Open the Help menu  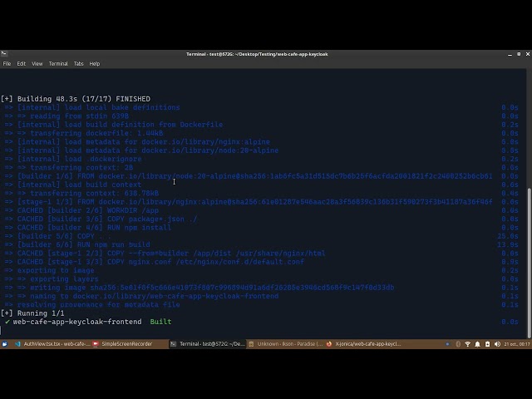click(x=94, y=64)
